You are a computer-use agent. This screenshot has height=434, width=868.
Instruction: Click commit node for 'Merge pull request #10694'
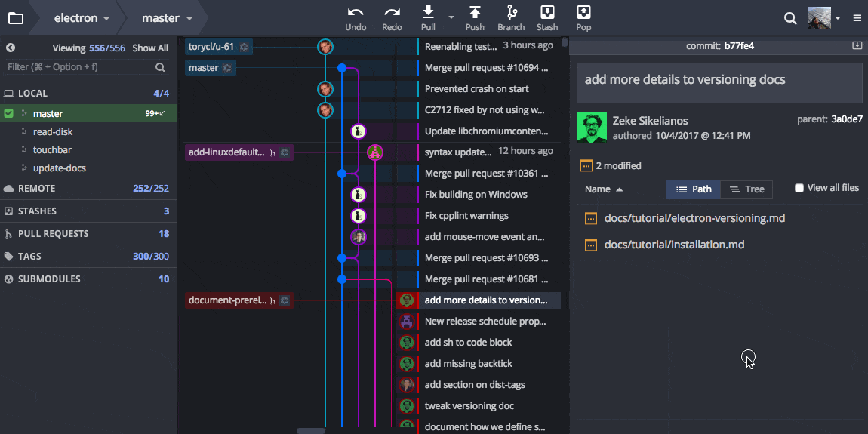click(x=342, y=68)
